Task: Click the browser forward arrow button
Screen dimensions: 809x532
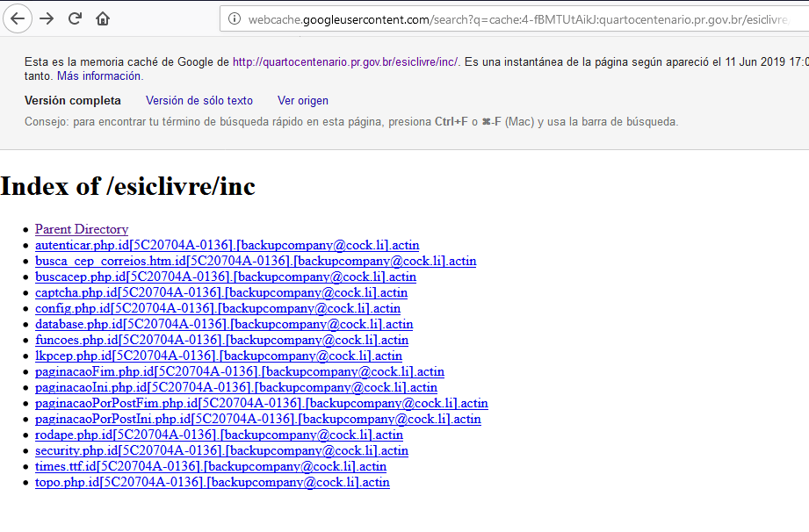Action: click(47, 18)
